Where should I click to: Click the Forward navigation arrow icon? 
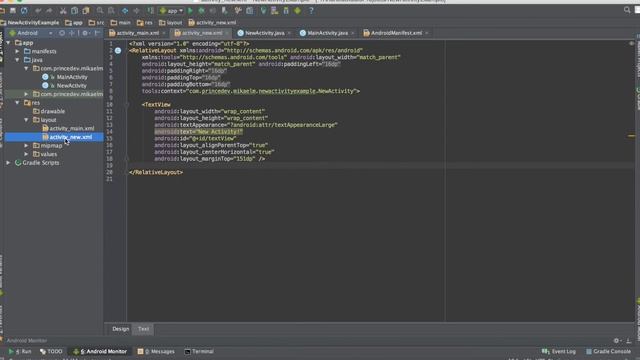[x=136, y=11]
